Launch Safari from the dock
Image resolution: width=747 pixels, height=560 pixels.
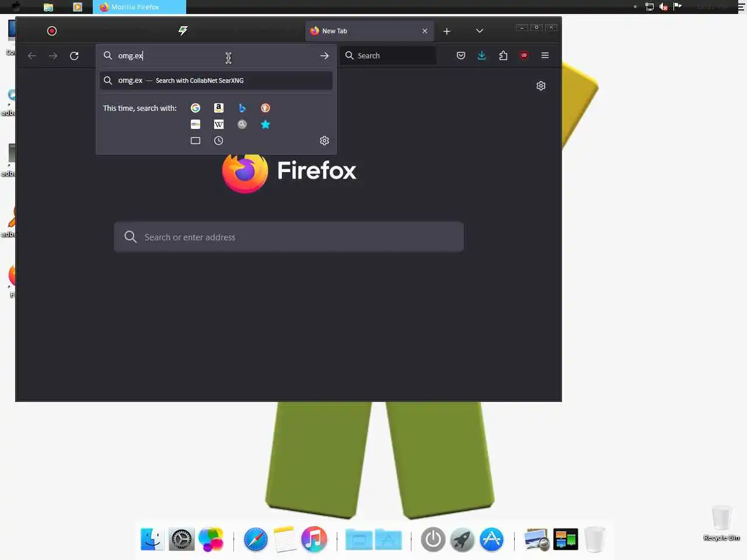(x=256, y=539)
